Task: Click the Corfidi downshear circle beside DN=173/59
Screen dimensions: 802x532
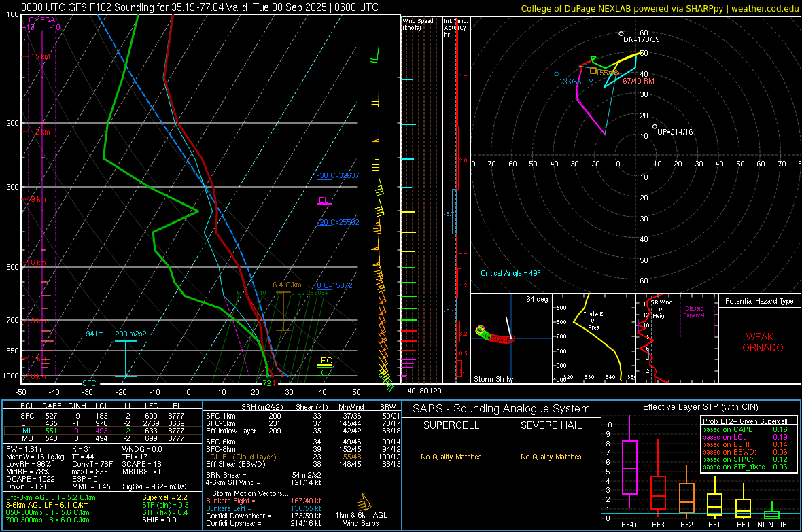Action: point(621,34)
